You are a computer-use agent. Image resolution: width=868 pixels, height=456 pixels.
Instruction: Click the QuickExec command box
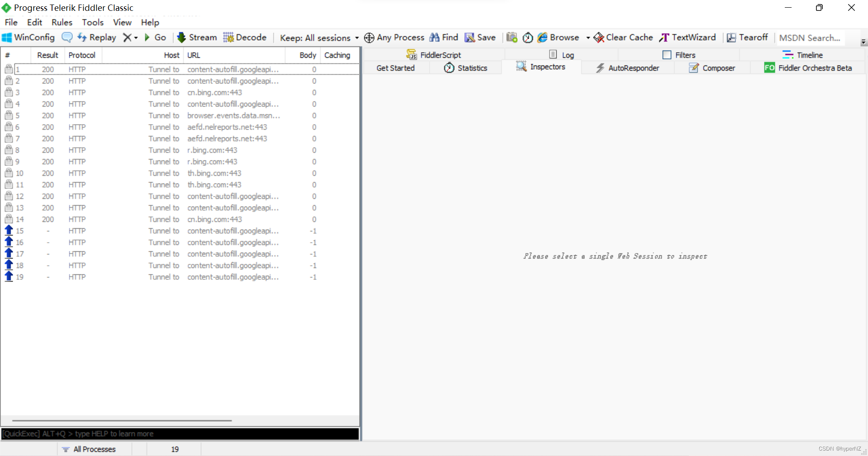[x=180, y=434]
